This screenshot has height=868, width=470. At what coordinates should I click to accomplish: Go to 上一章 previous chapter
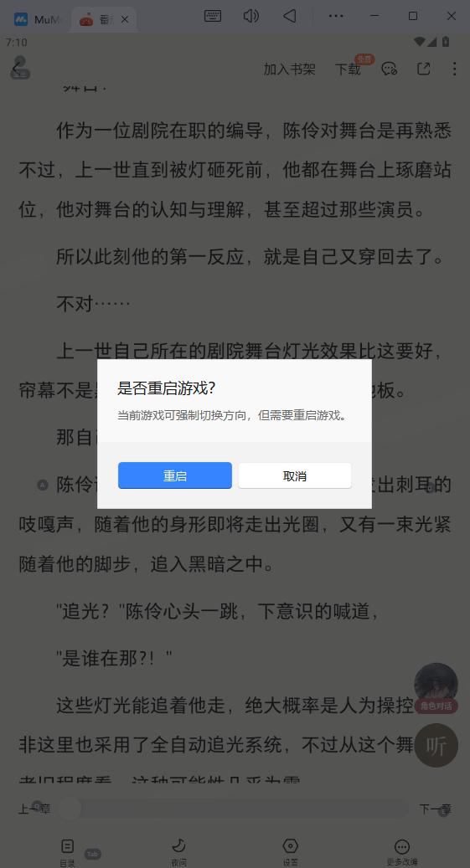coord(34,809)
